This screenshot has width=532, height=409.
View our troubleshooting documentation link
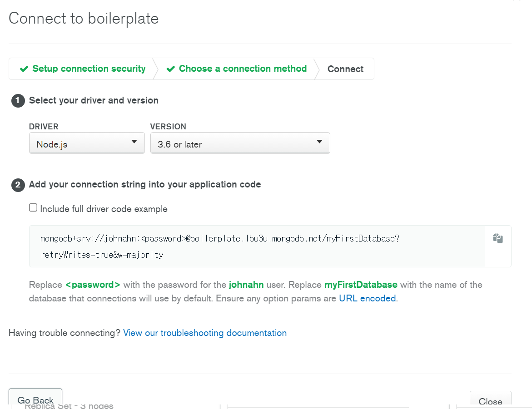tap(205, 333)
